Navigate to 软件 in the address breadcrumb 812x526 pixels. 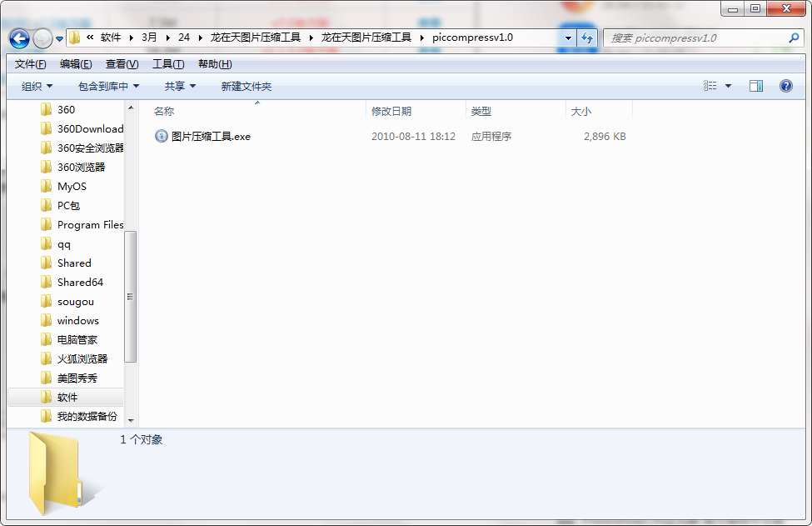pos(110,38)
